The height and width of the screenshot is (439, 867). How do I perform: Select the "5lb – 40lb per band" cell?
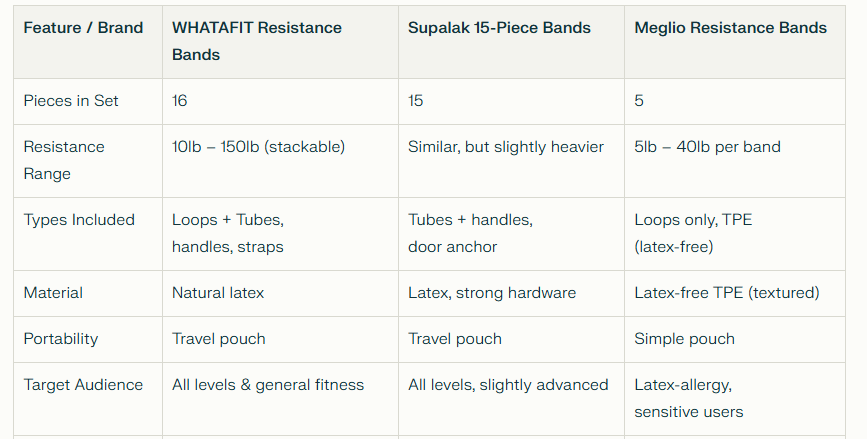click(x=707, y=147)
